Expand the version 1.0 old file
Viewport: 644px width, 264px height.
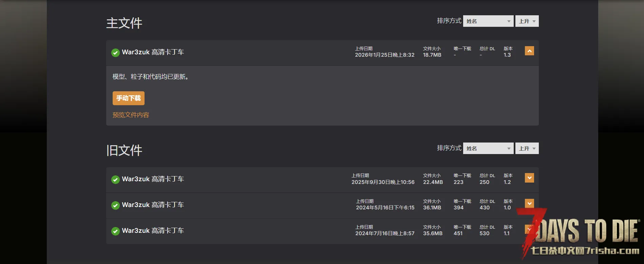pyautogui.click(x=529, y=203)
